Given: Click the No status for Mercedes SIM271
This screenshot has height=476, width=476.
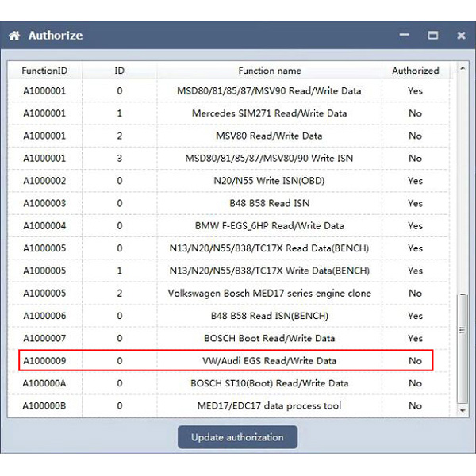Looking at the screenshot, I should (415, 113).
